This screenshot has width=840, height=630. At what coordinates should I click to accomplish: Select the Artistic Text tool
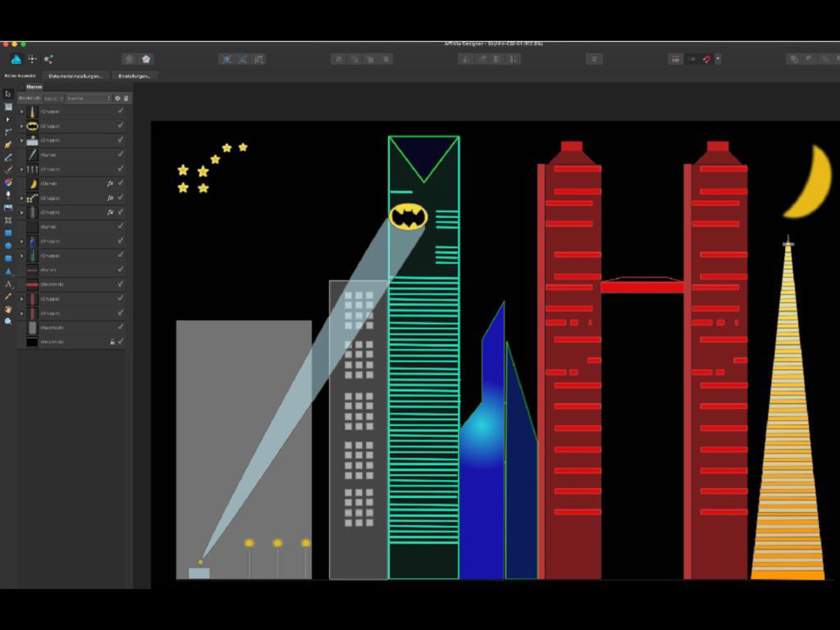[8, 284]
